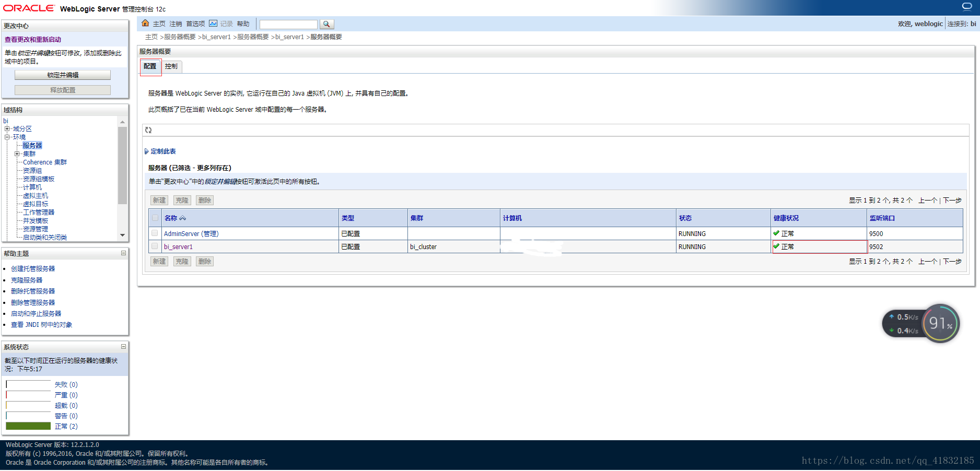Minimize the 帮助主题 panel
The height and width of the screenshot is (471, 980).
[124, 253]
